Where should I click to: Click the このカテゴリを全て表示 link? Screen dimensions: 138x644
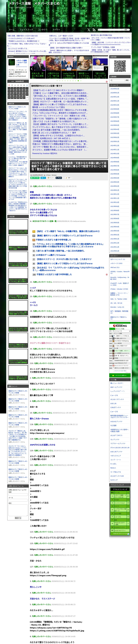coord(120,371)
